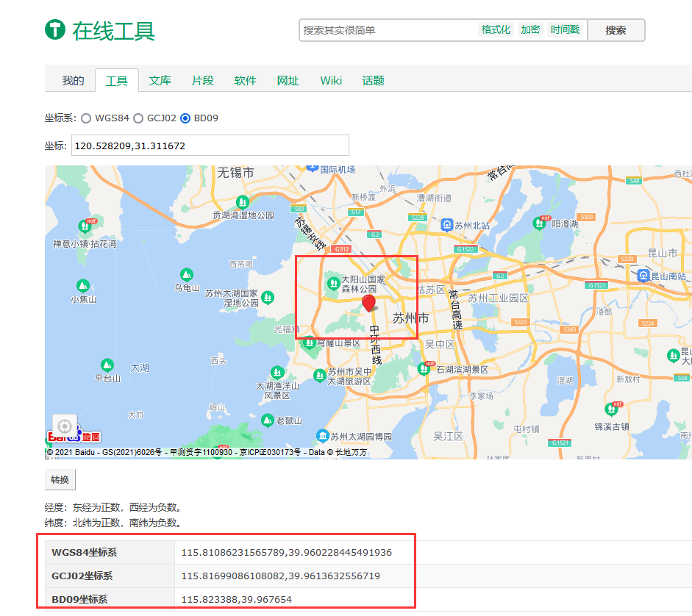Click the S58 road shield on map

[x=682, y=378]
